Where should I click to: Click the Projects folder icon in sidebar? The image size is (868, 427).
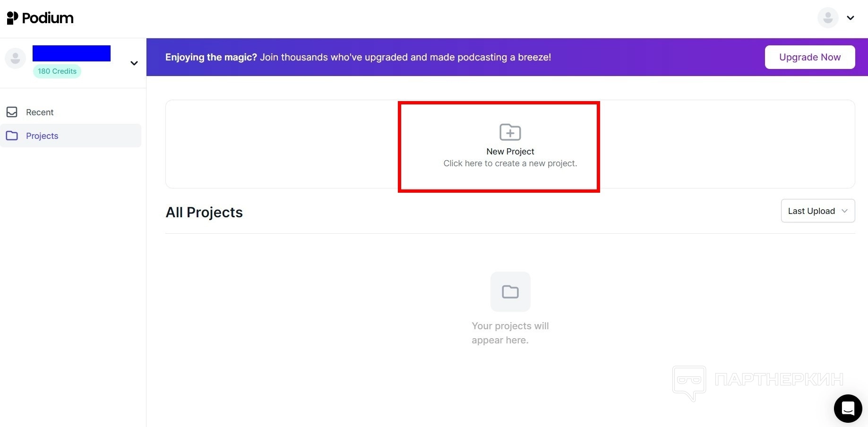pyautogui.click(x=12, y=136)
